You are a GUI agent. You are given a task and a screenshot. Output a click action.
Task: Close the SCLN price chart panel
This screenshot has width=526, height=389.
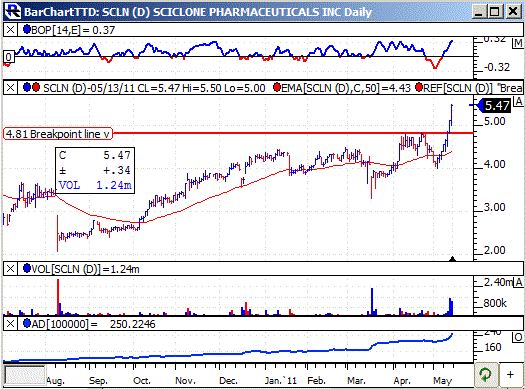click(10, 88)
